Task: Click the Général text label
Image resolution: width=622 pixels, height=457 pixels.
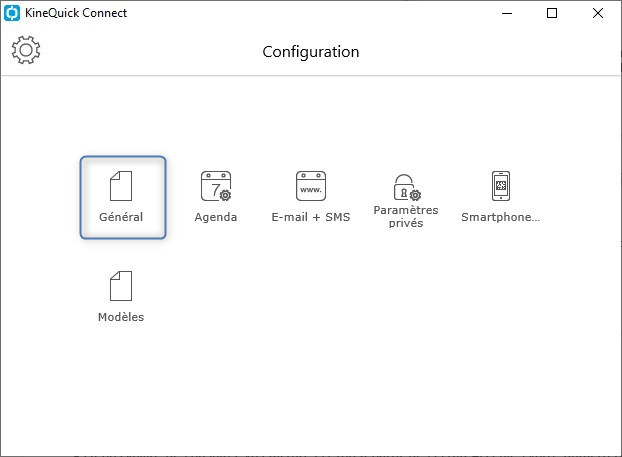Action: [x=121, y=217]
